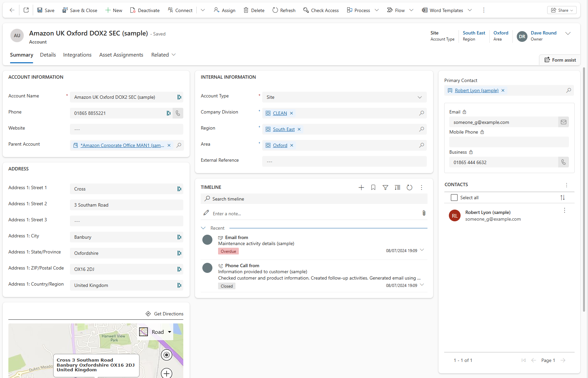Click the sort icon in the Timeline panel
Screen dimensions: 588x378
click(397, 187)
